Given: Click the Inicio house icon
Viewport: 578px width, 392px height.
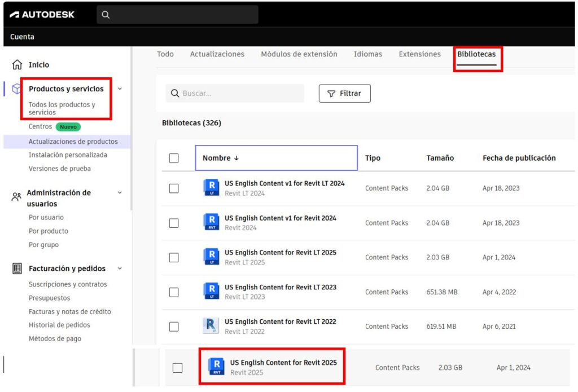Looking at the screenshot, I should coord(17,64).
